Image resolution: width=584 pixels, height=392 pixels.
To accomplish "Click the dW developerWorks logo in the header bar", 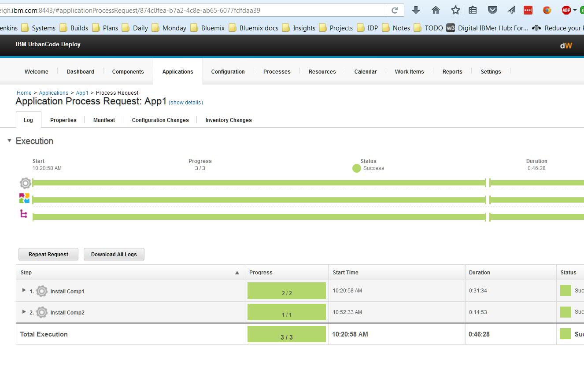I will tap(566, 44).
